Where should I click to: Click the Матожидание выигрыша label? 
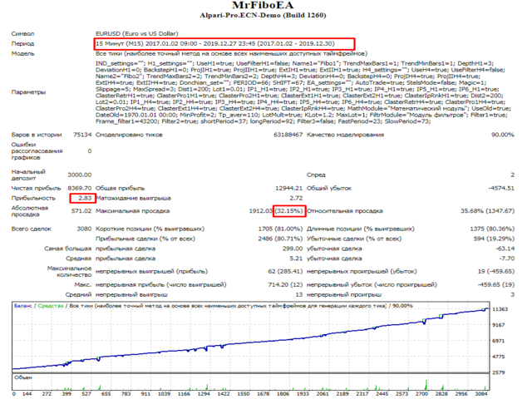pos(134,198)
